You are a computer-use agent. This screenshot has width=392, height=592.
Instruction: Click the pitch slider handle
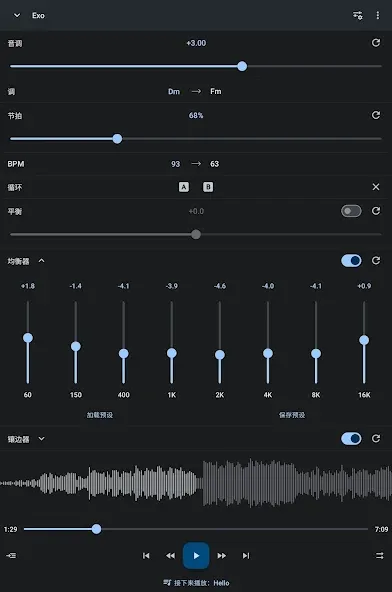pos(242,66)
